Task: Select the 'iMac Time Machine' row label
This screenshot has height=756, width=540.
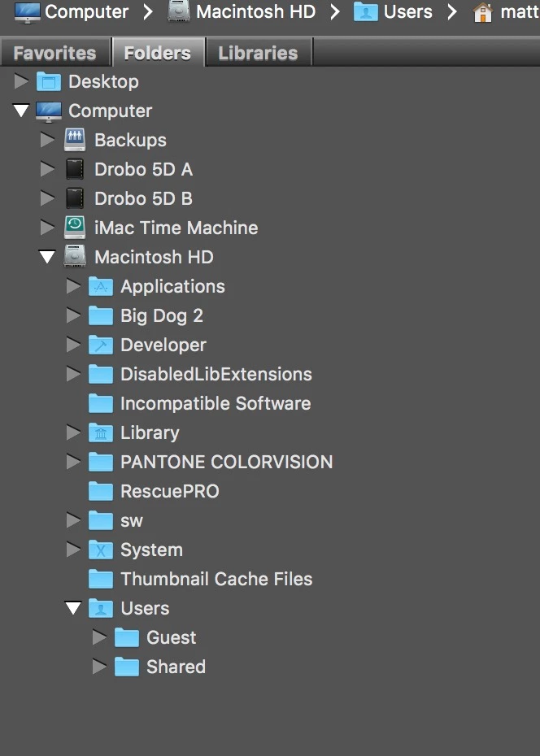Action: 176,228
